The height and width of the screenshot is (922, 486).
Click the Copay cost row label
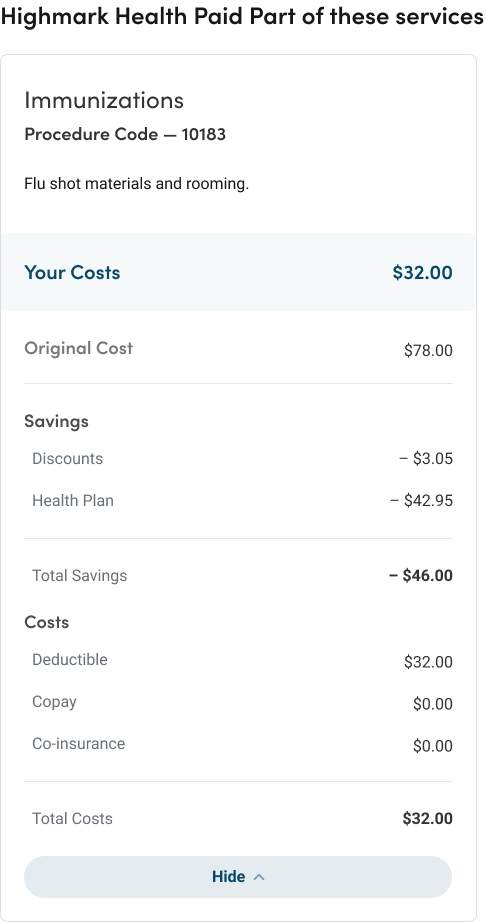pyautogui.click(x=54, y=702)
